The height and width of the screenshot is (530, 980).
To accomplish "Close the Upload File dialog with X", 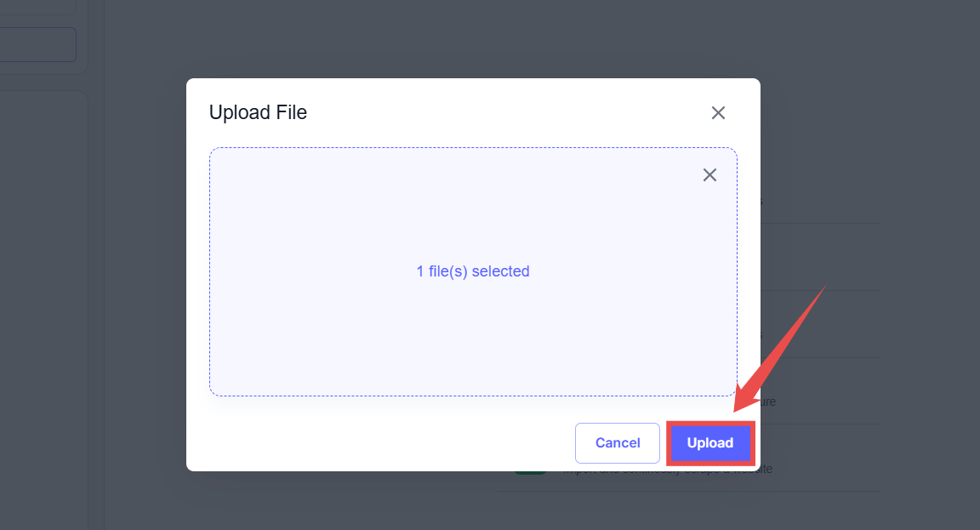I will click(x=718, y=113).
